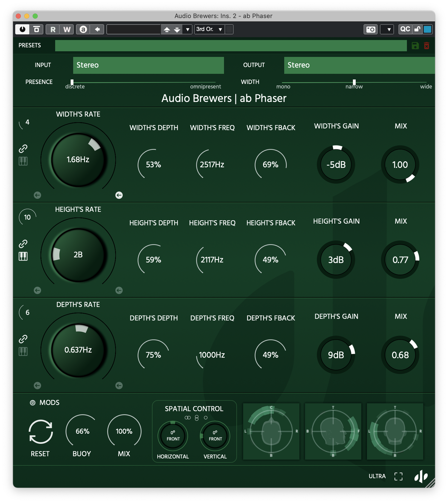Click the PRESENCE slider handle

pos(72,82)
